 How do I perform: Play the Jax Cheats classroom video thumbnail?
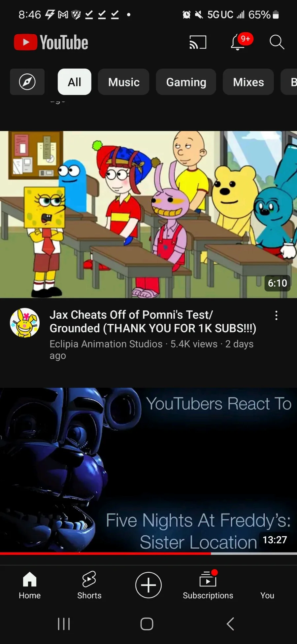pos(148,215)
